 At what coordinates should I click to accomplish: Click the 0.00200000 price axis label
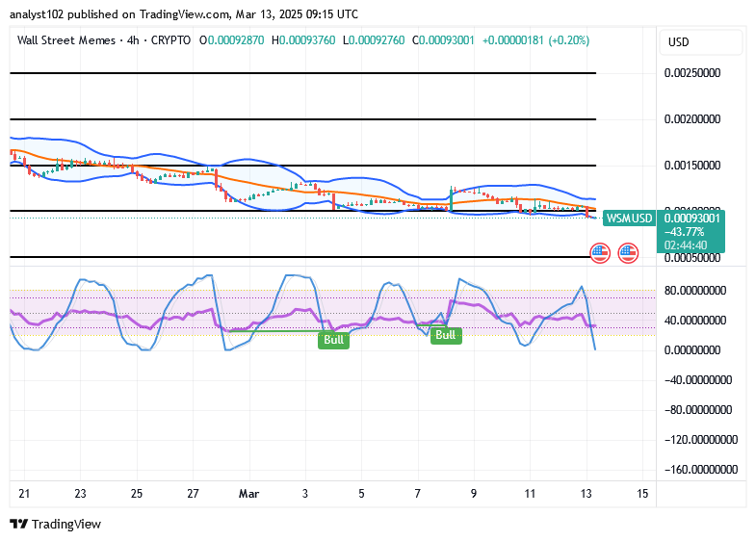pyautogui.click(x=692, y=119)
